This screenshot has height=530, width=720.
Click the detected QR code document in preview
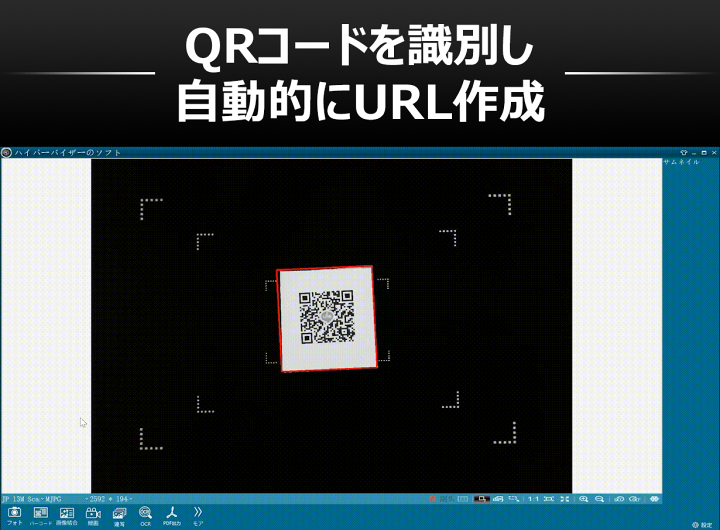[326, 318]
